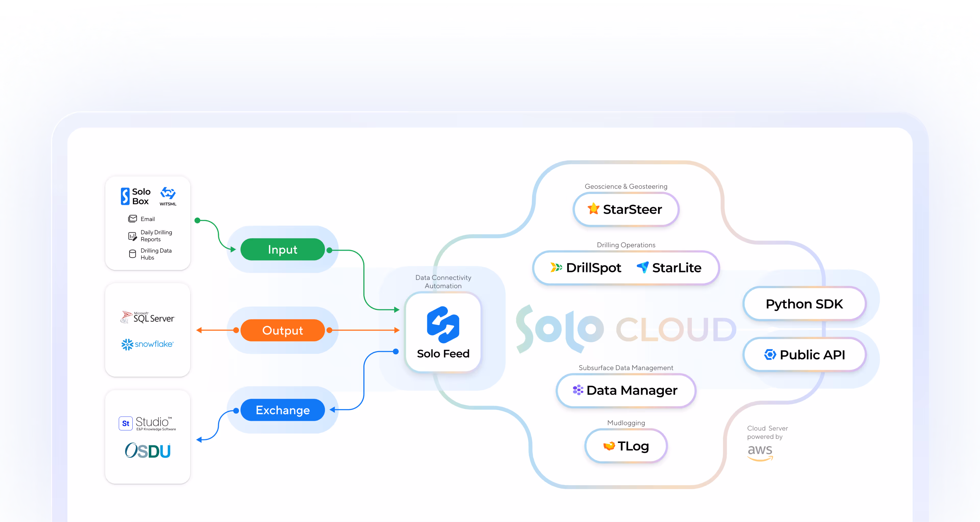Screen dimensions: 980x522
Task: Click the Public API hexagon icon
Action: (x=770, y=354)
